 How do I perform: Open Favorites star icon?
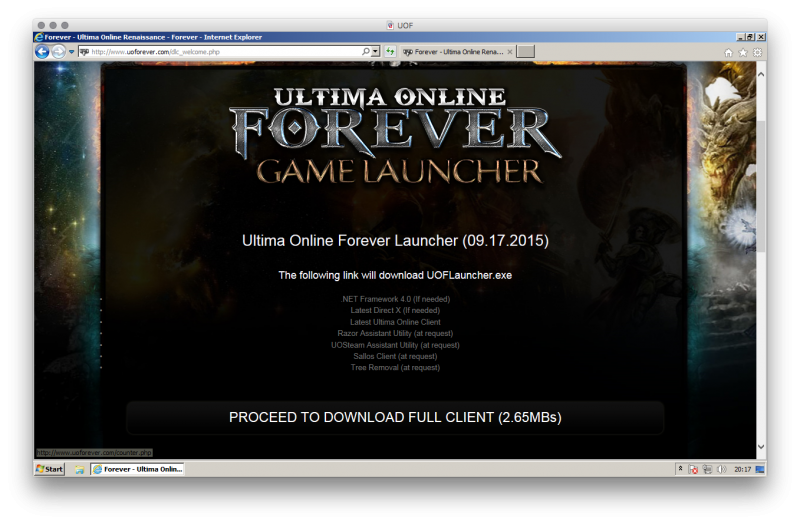[743, 52]
